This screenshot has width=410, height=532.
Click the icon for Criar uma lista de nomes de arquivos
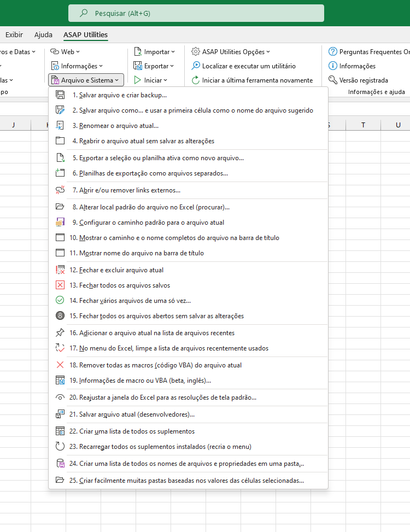click(x=60, y=463)
